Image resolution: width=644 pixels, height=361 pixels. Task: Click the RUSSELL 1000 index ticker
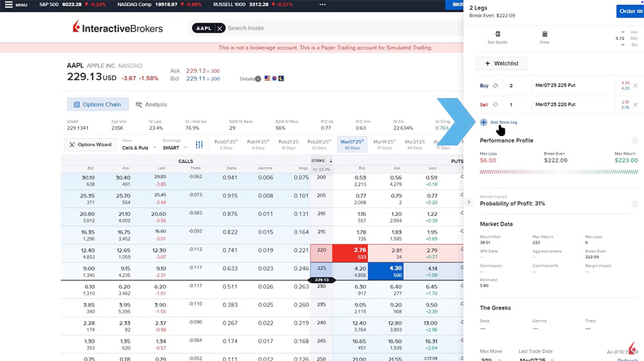252,5
